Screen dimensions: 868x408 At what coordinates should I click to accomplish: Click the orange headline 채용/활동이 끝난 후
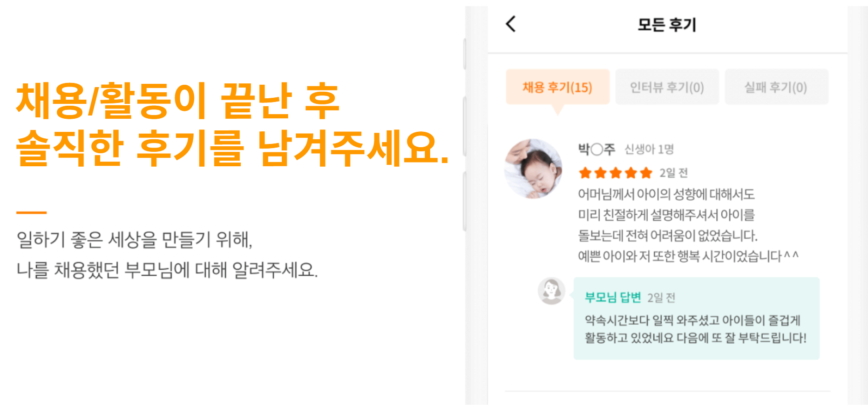click(x=177, y=100)
